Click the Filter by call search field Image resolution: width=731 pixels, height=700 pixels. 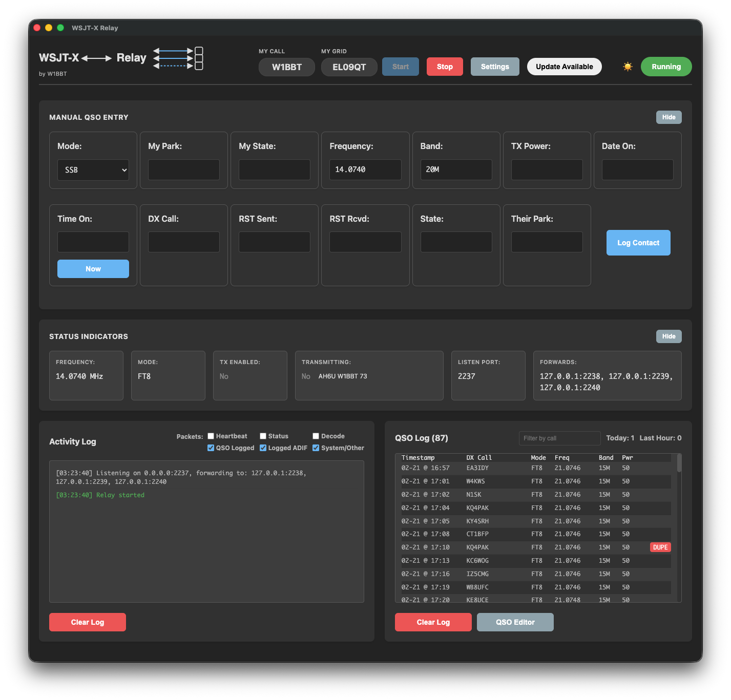point(559,438)
